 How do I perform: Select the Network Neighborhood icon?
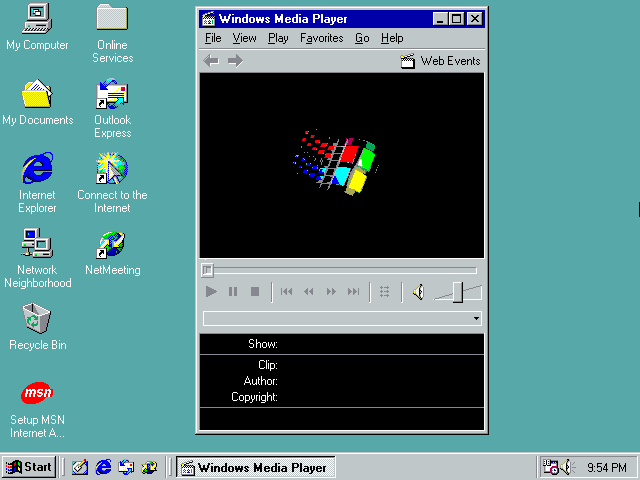(x=37, y=258)
